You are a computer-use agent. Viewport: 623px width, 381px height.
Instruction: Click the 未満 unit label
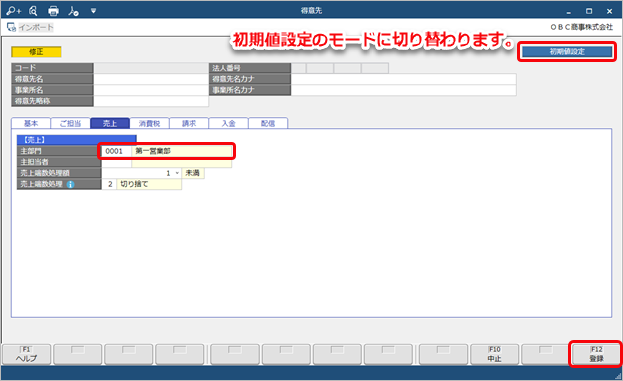pos(193,173)
